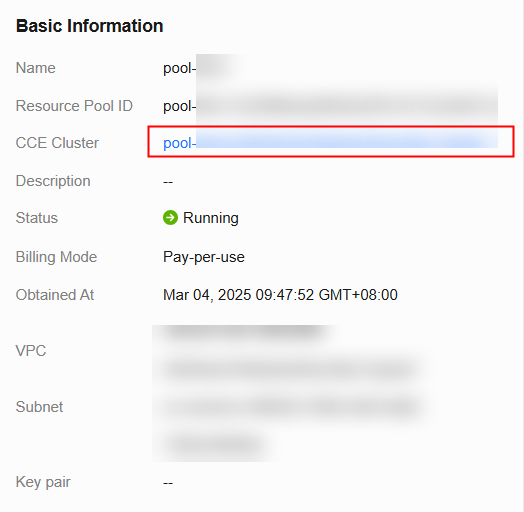Click the pool name value
Viewport: 524px width, 512px height.
204,68
